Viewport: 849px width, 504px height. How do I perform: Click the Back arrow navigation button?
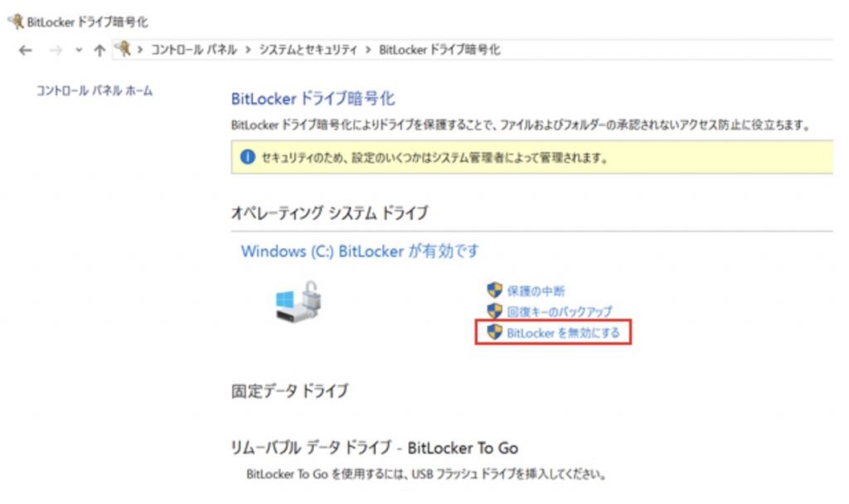point(26,51)
